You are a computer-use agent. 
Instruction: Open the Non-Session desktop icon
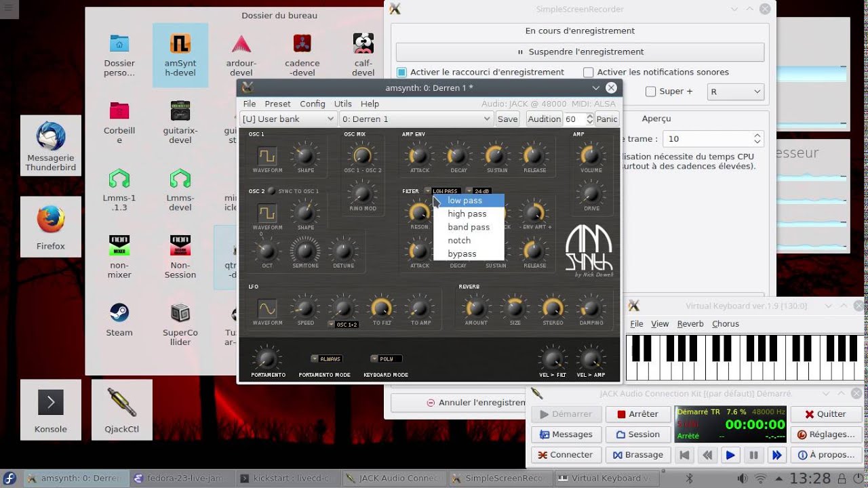pyautogui.click(x=180, y=257)
